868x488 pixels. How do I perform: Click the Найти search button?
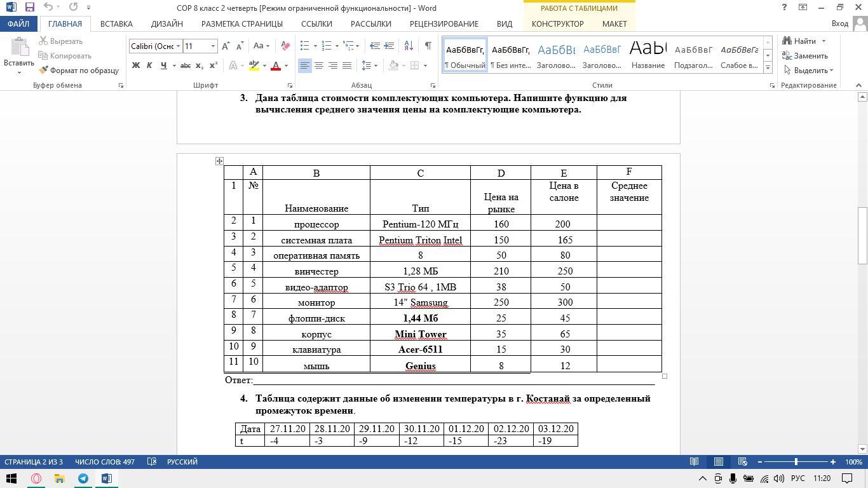(x=804, y=41)
